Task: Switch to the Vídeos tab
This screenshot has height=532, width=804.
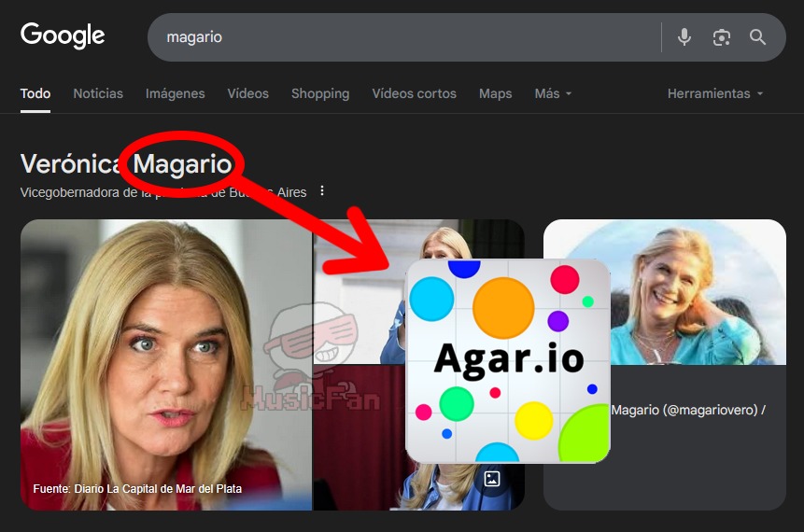Action: [248, 93]
